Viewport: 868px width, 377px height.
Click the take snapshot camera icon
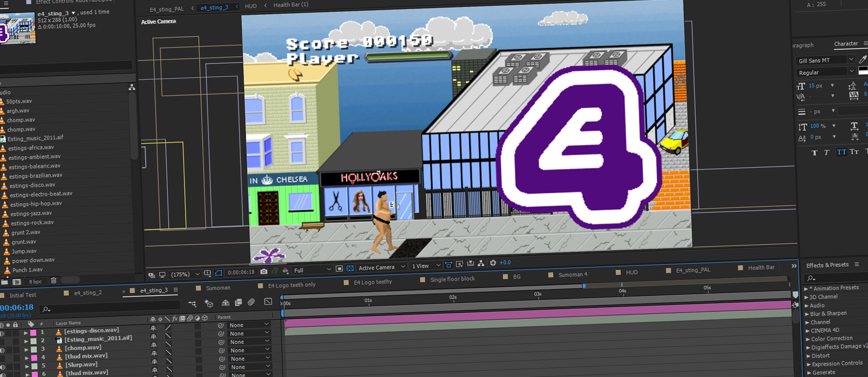264,272
